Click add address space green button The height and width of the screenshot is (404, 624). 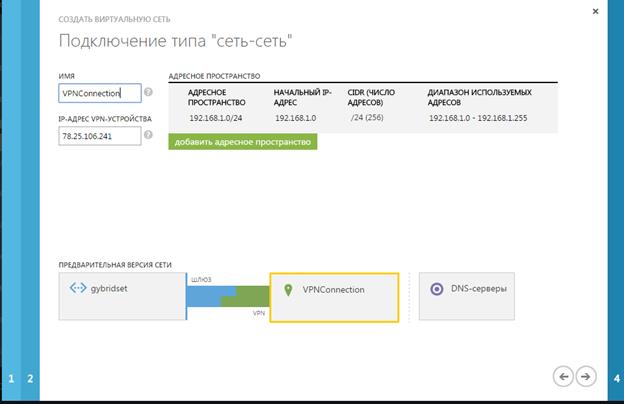[243, 142]
